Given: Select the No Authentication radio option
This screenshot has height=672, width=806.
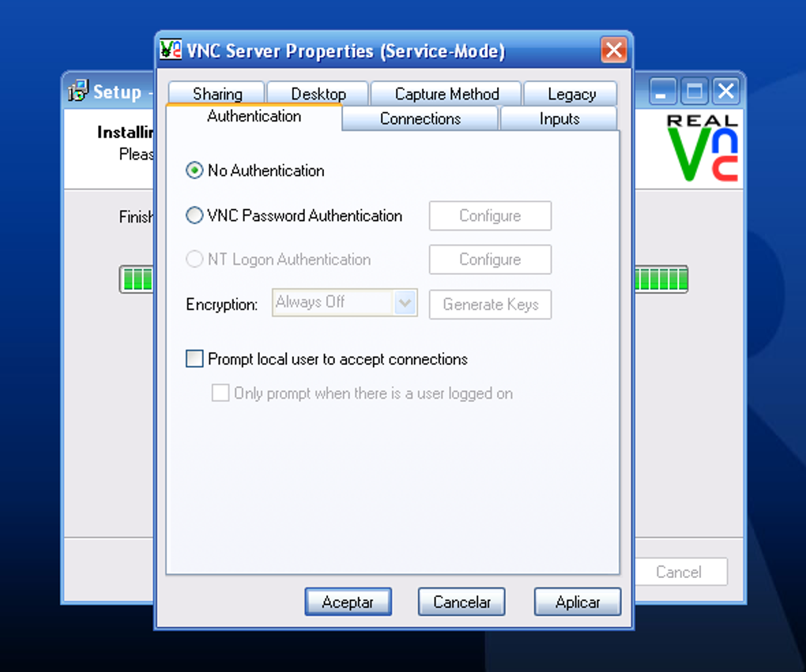Looking at the screenshot, I should [194, 170].
